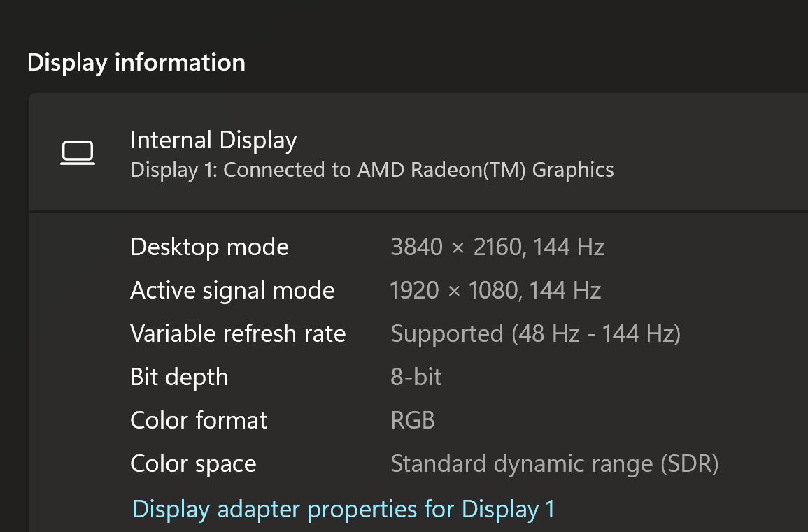Select the 1920 × 1080, 144 Hz value
This screenshot has height=532, width=808.
[495, 290]
